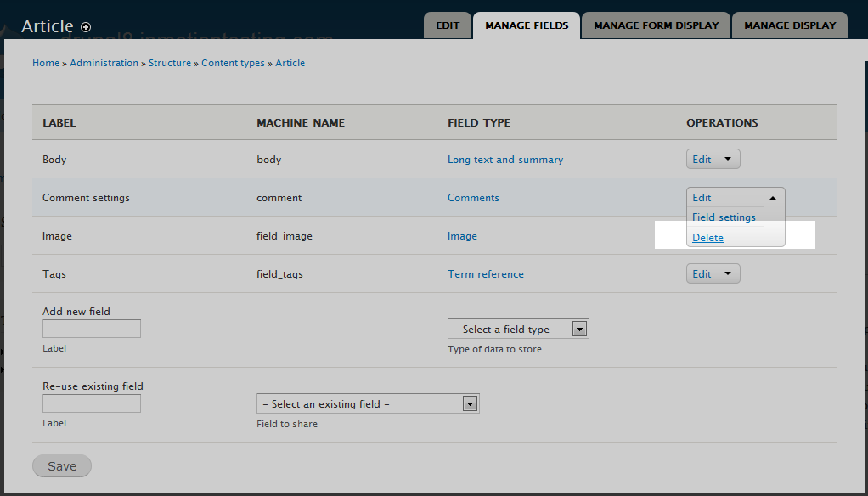Click the comment machine name cell
Viewport: 868px width, 496px height.
coord(279,198)
